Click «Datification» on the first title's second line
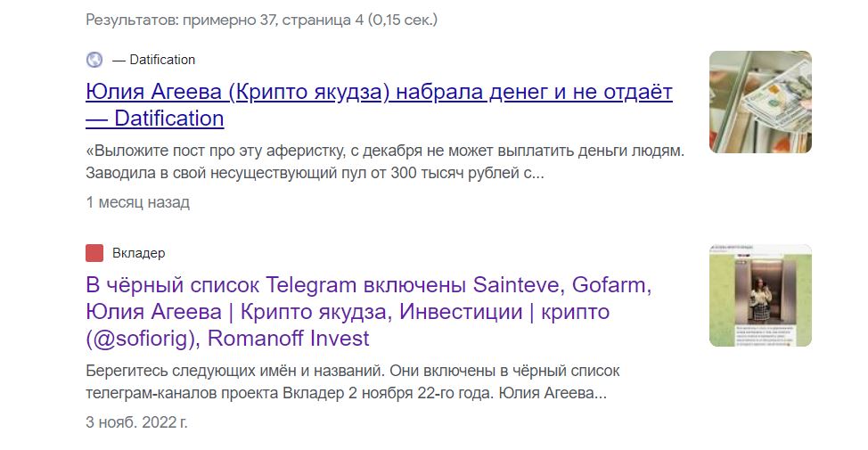The width and height of the screenshot is (868, 450). click(168, 119)
